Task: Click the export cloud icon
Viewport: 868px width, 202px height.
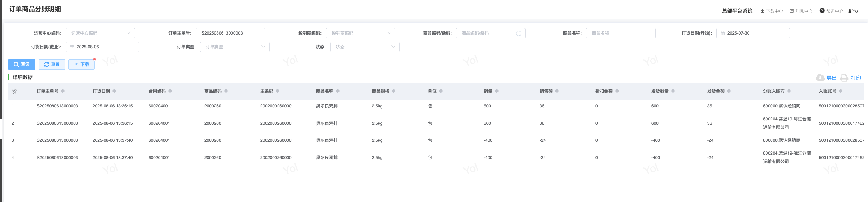Action: pos(820,78)
